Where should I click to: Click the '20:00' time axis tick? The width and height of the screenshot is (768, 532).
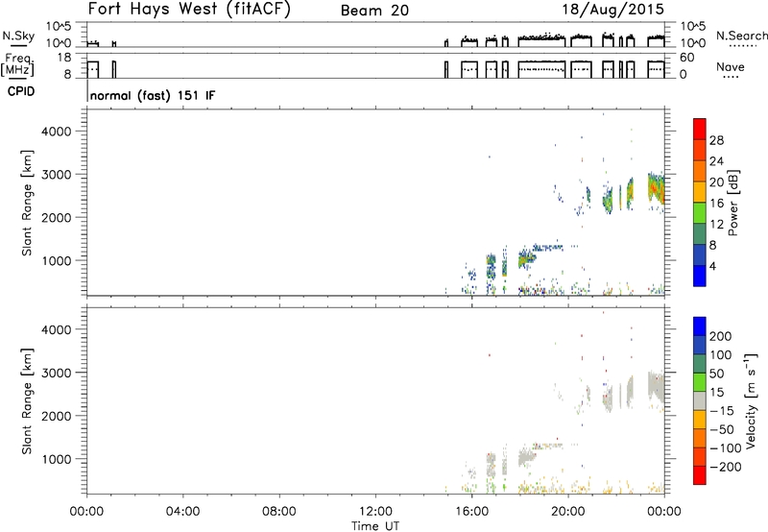coord(568,512)
